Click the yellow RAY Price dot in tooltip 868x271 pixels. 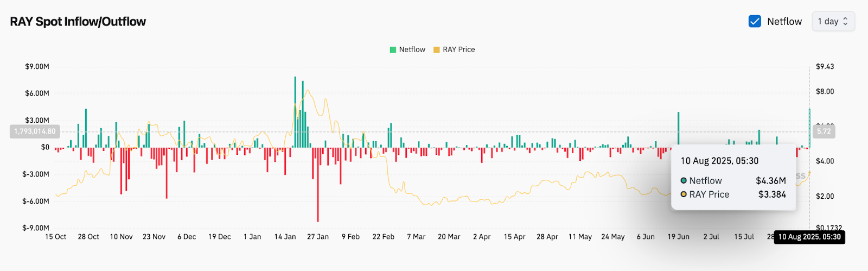[684, 194]
